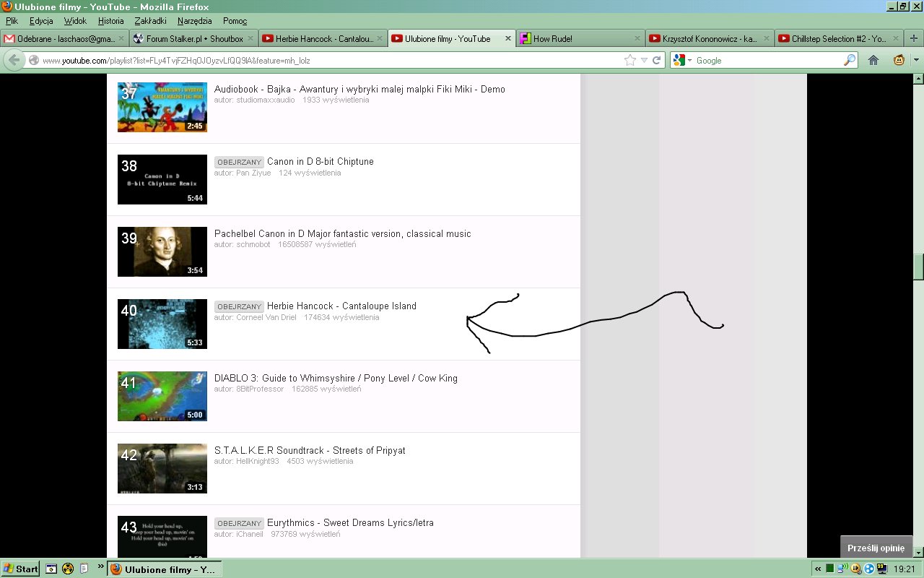Open video 37 Fiki Miki thumbnail
Viewport: 924px width, 578px height.
(162, 107)
